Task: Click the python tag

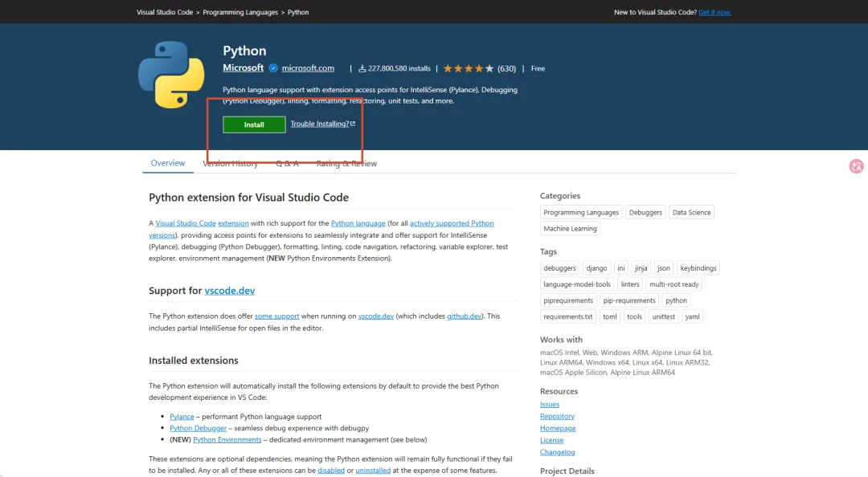Action: click(x=677, y=300)
